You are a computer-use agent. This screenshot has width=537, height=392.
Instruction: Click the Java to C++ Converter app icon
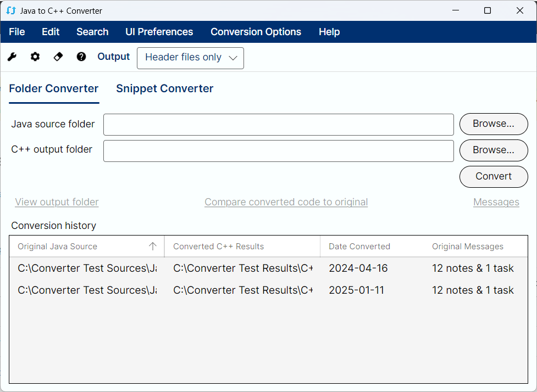(10, 10)
